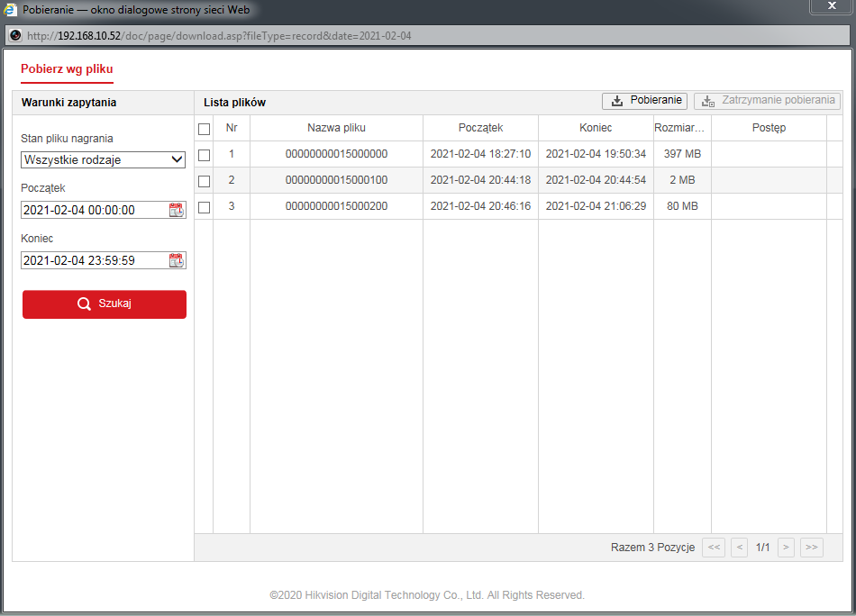Screen dimensions: 856x616
Task: Click the site icon in address bar
Action: point(15,36)
